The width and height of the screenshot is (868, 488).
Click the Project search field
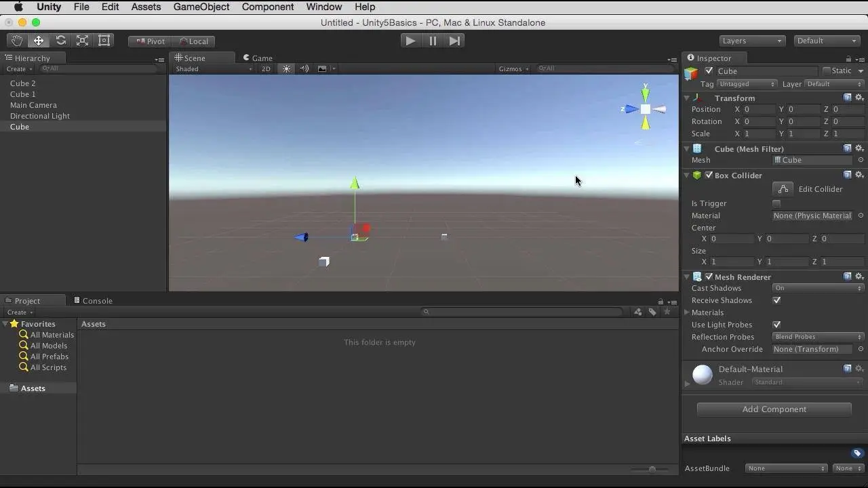[x=521, y=312]
